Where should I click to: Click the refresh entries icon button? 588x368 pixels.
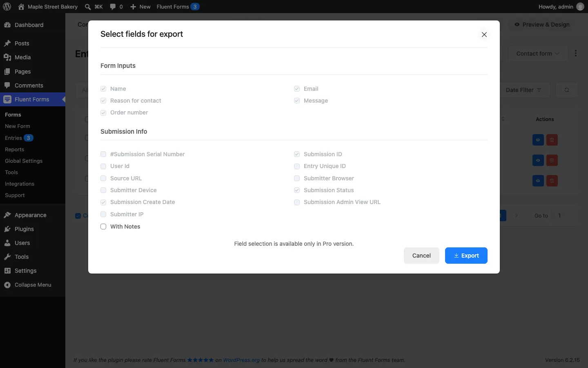coord(567,90)
